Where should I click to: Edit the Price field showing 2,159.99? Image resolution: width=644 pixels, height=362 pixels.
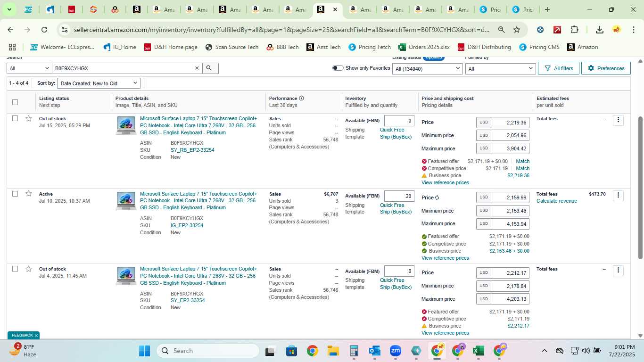coord(510,197)
